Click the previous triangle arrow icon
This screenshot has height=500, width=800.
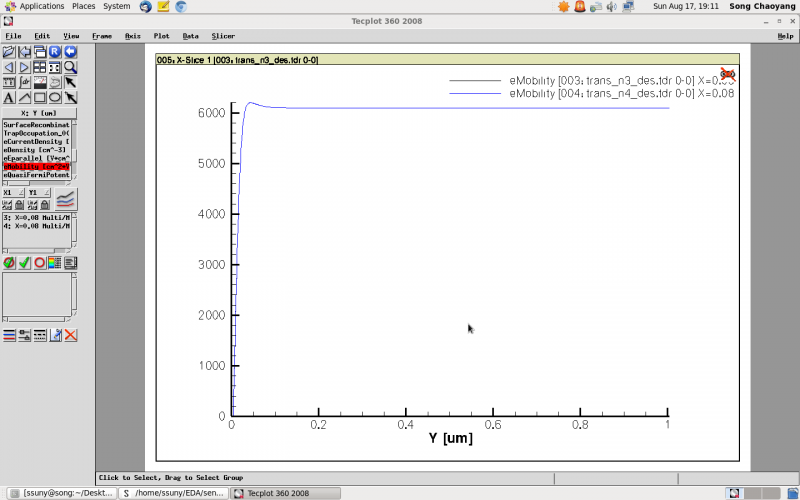[x=9, y=67]
